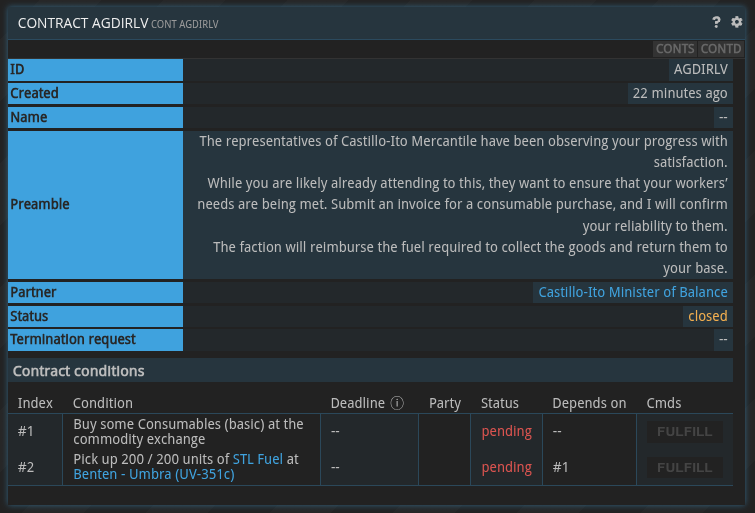755x513 pixels.
Task: Click the 'Buy some Consumables (basic)' condition text
Action: (x=188, y=432)
